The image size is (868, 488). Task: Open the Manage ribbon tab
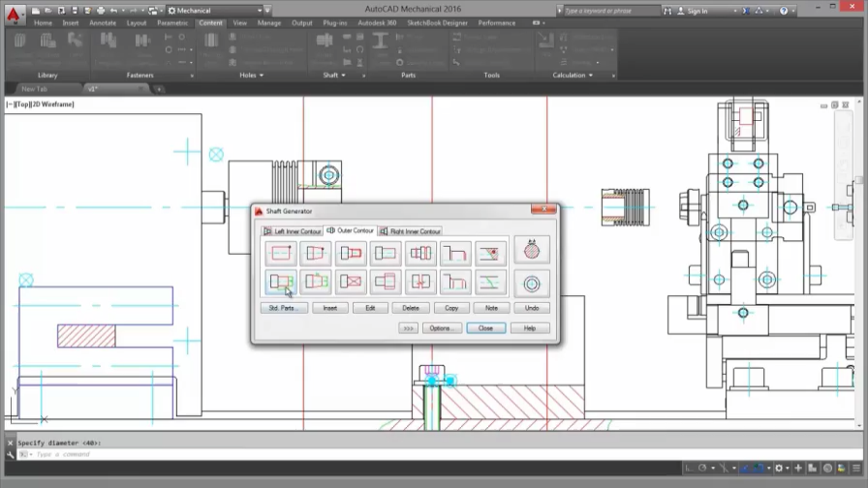click(x=269, y=23)
